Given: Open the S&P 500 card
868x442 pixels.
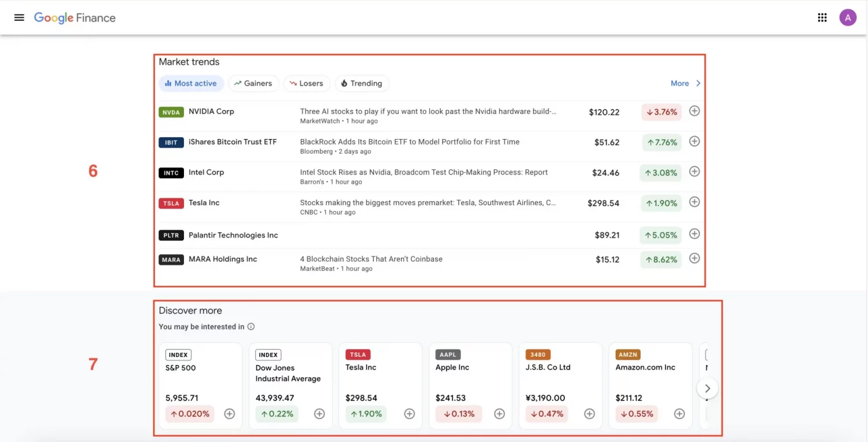Looking at the screenshot, I should tap(201, 386).
